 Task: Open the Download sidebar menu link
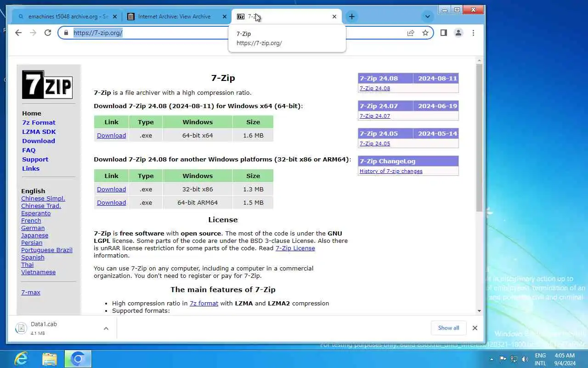39,141
